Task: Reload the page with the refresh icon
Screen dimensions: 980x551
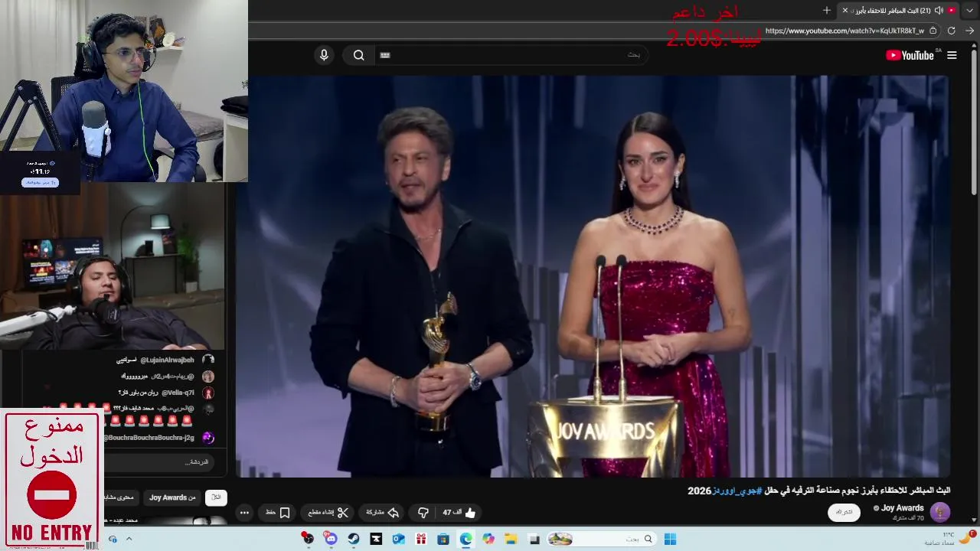Action: [952, 31]
